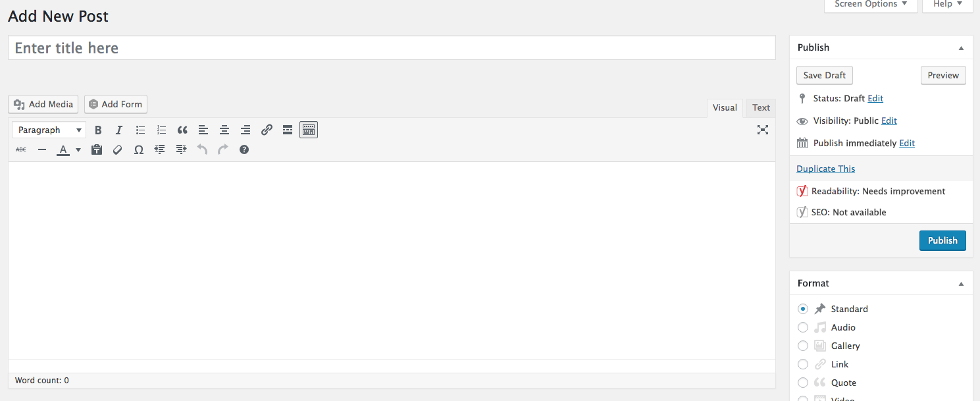Select the Audio post format

coord(803,327)
